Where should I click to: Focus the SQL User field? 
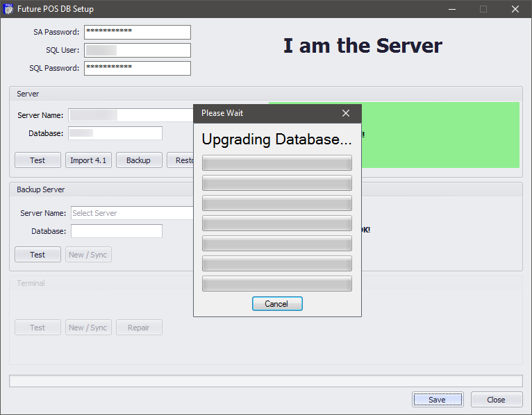[138, 50]
